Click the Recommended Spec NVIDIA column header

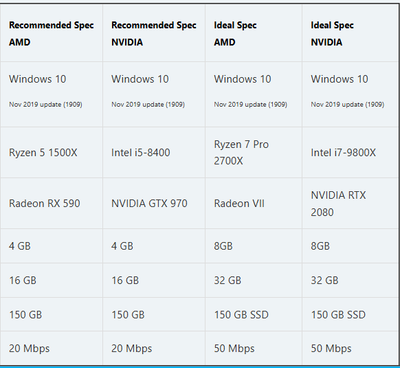(x=154, y=34)
